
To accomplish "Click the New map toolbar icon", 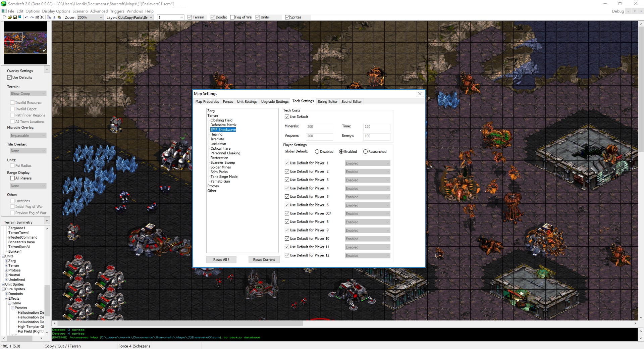I will (x=4, y=17).
